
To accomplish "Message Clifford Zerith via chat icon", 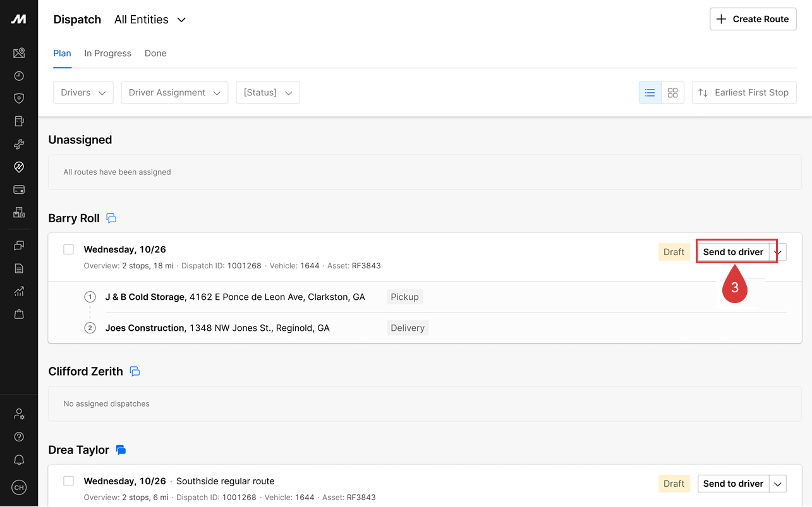I will coord(135,371).
